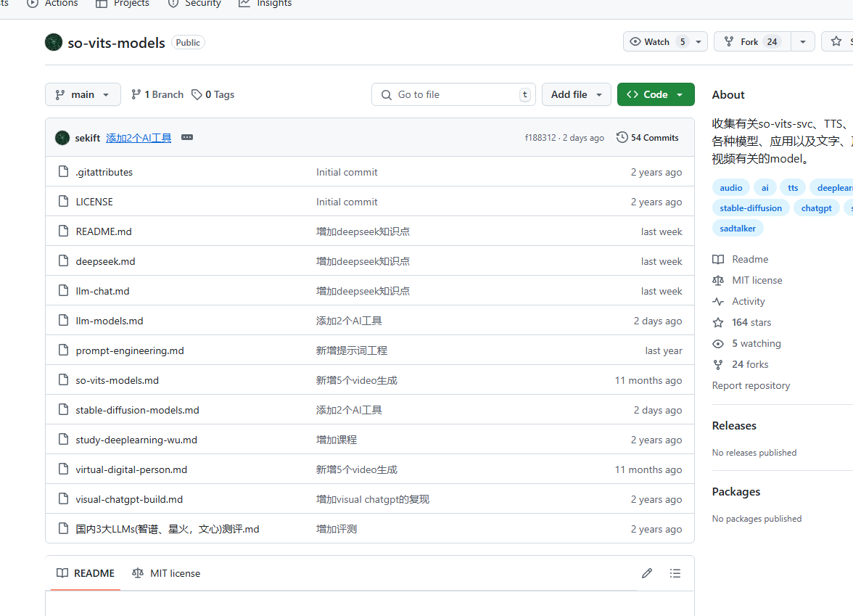The image size is (853, 616).
Task: Click the star icon at top right
Action: click(836, 41)
